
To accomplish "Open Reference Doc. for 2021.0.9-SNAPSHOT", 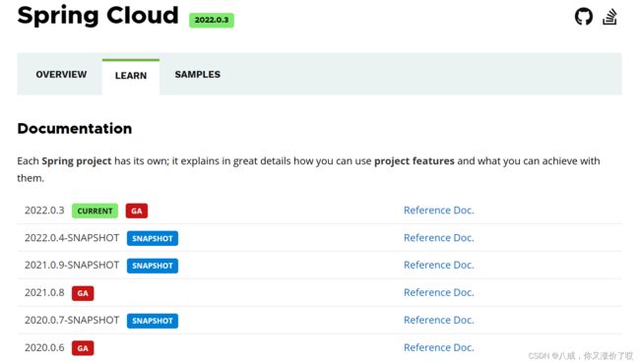I will [x=439, y=265].
